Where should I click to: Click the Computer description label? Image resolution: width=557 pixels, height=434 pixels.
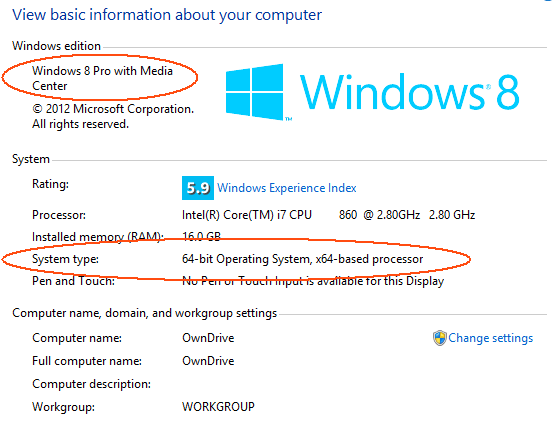point(92,384)
